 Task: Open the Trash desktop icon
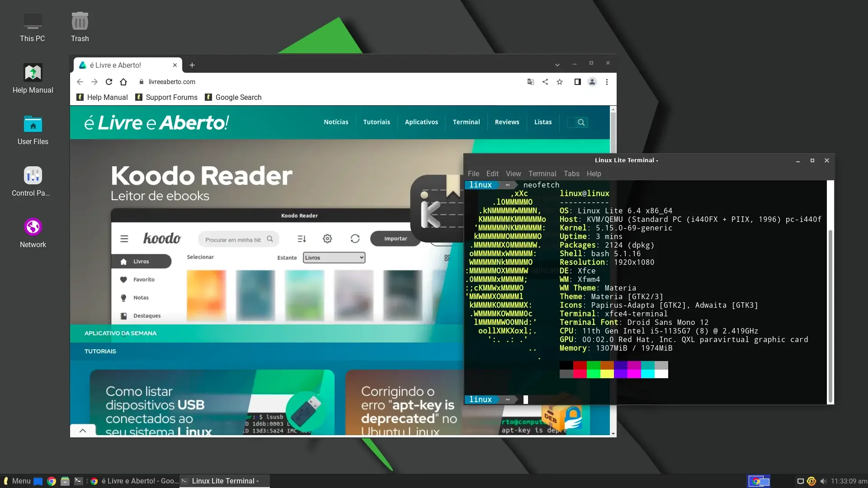coord(80,27)
